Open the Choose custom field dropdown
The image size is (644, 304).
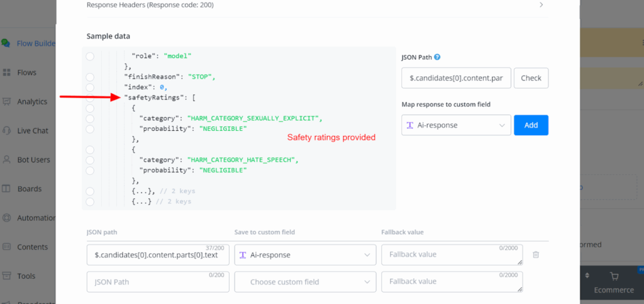pos(305,282)
